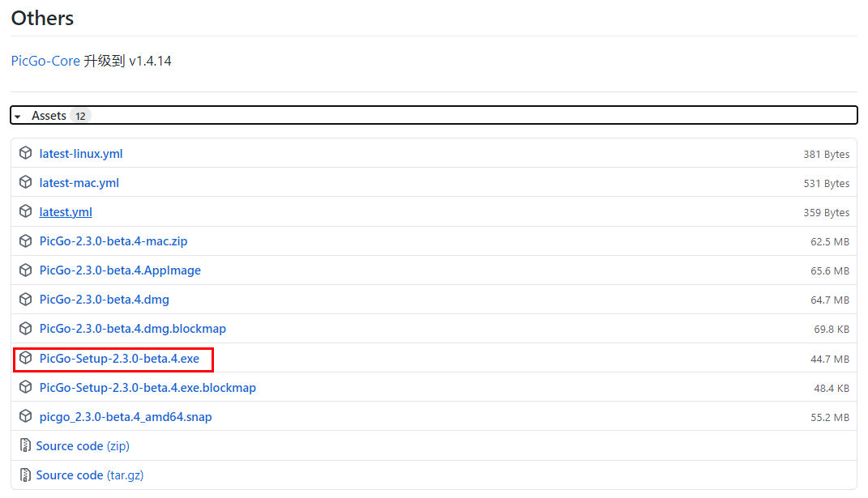
Task: Download PicGo-Setup-2.3.0-beta.4.exe installer
Action: pos(119,359)
